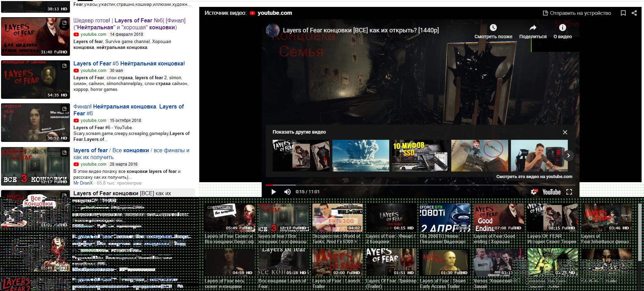Image resolution: width=644 pixels, height=291 pixels.
Task: Open YouTube player settings gear
Action: tap(534, 192)
